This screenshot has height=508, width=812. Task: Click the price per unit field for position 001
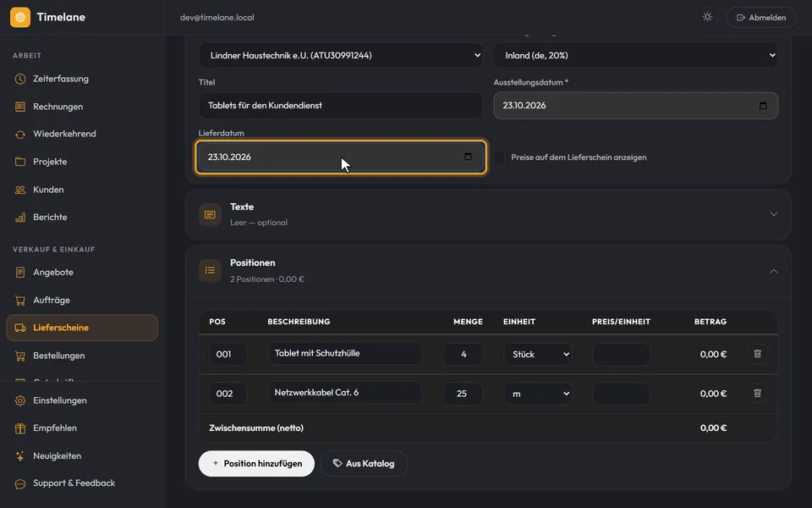[x=622, y=355]
